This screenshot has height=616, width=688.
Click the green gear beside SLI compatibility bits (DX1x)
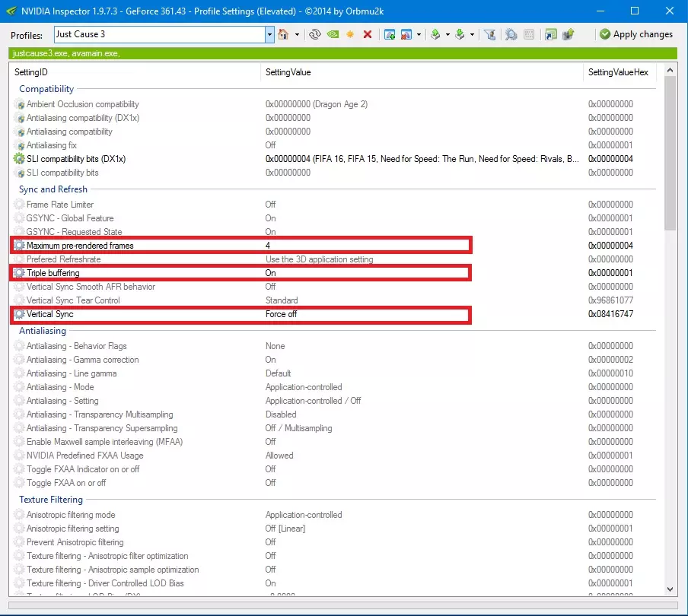pyautogui.click(x=19, y=159)
